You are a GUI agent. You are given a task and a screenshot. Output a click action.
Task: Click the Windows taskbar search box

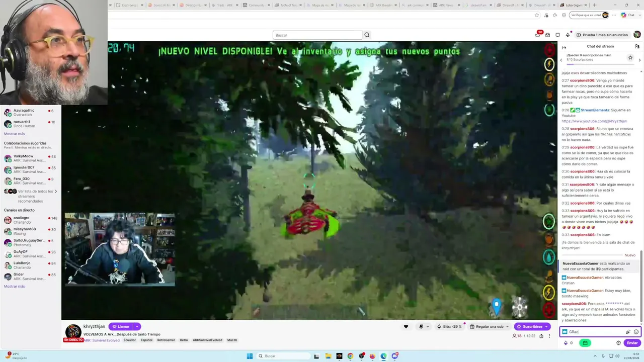point(283,356)
